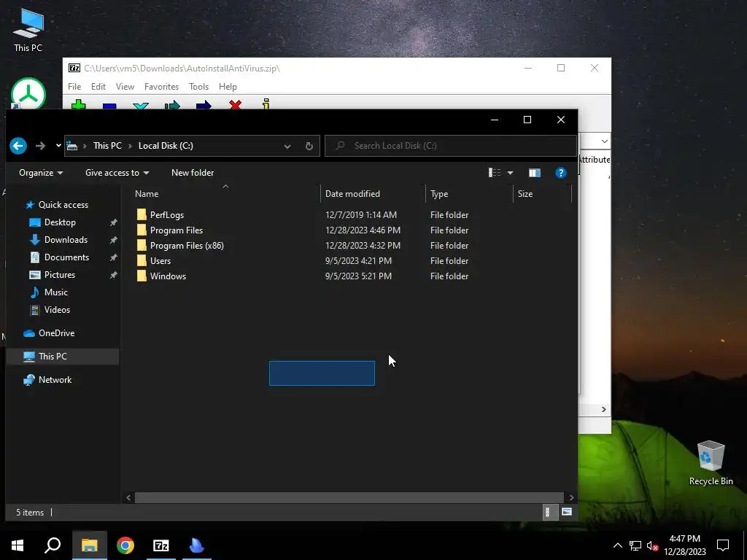This screenshot has width=747, height=560.
Task: Click the Search Local Disk (C:) field
Action: tap(451, 146)
